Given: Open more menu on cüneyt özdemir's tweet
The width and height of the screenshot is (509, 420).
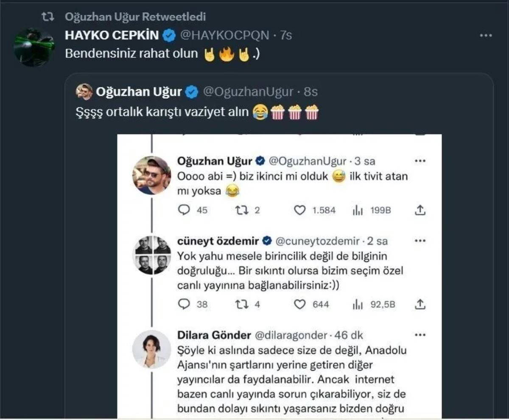Looking at the screenshot, I should 420,241.
